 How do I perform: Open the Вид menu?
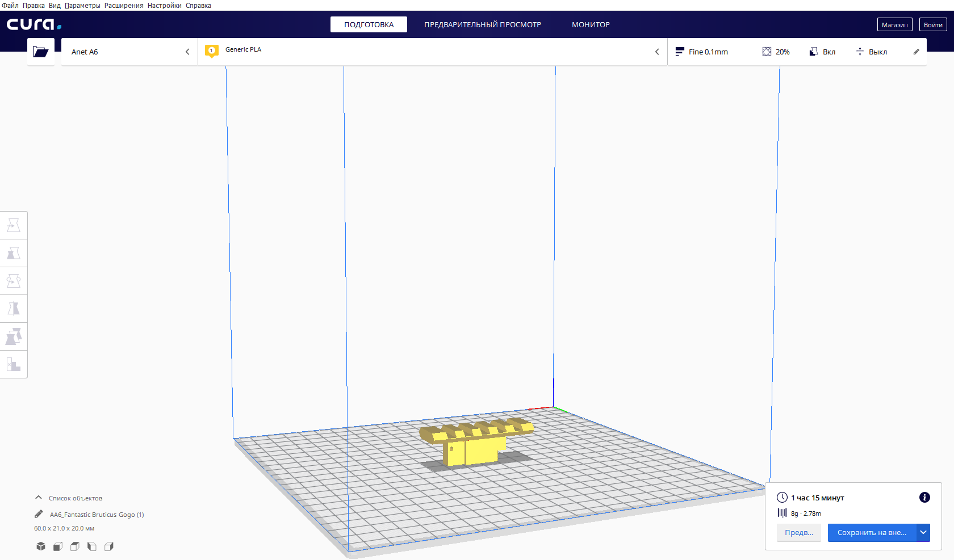pyautogui.click(x=55, y=6)
